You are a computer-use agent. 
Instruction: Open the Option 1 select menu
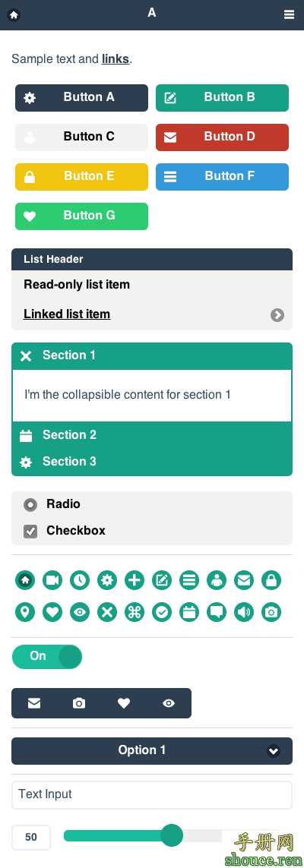tap(152, 750)
